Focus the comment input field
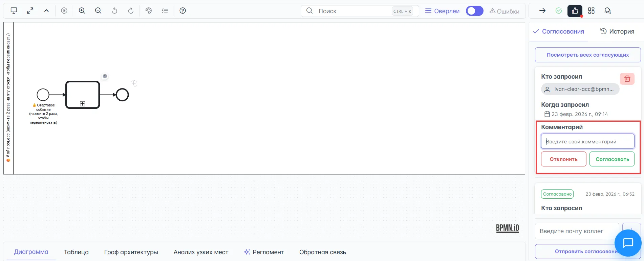The height and width of the screenshot is (261, 644). [587, 141]
